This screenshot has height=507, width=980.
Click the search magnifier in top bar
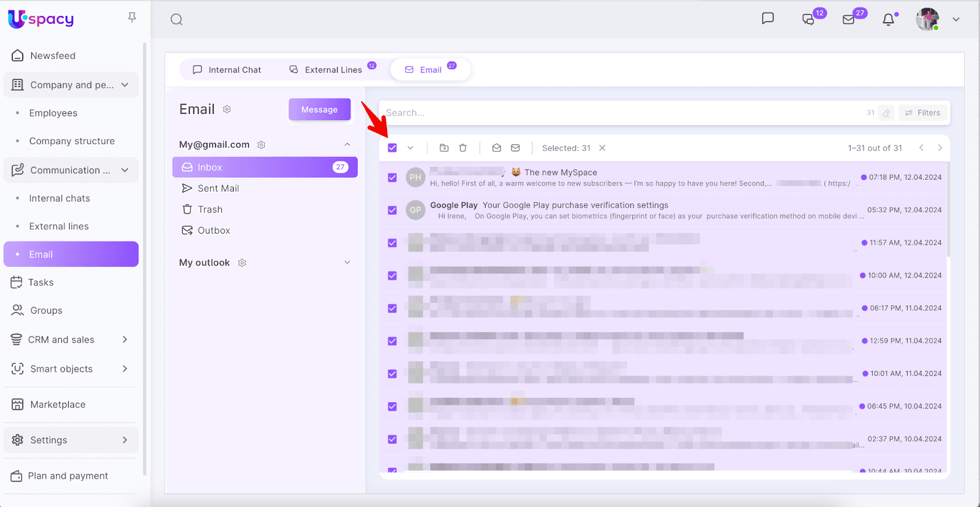coord(176,20)
